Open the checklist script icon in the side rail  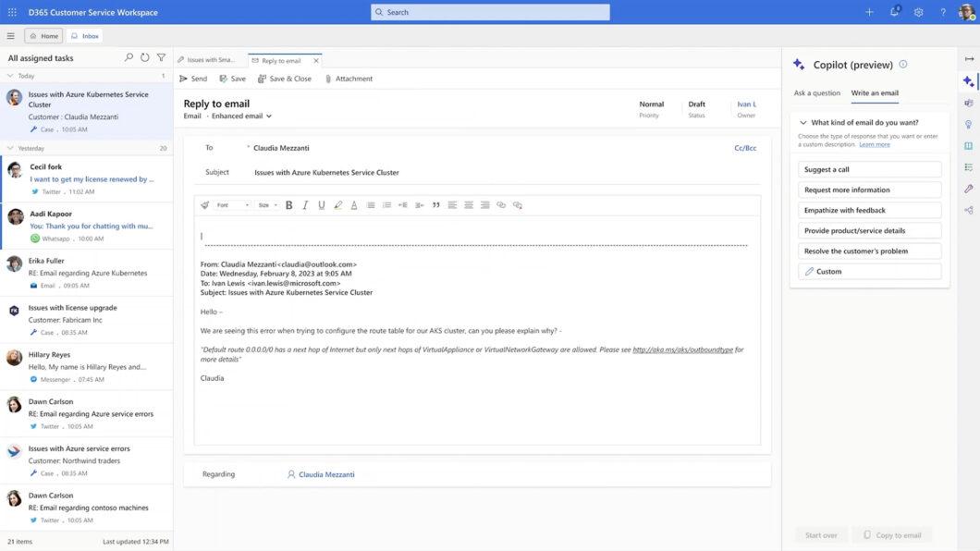coord(969,167)
